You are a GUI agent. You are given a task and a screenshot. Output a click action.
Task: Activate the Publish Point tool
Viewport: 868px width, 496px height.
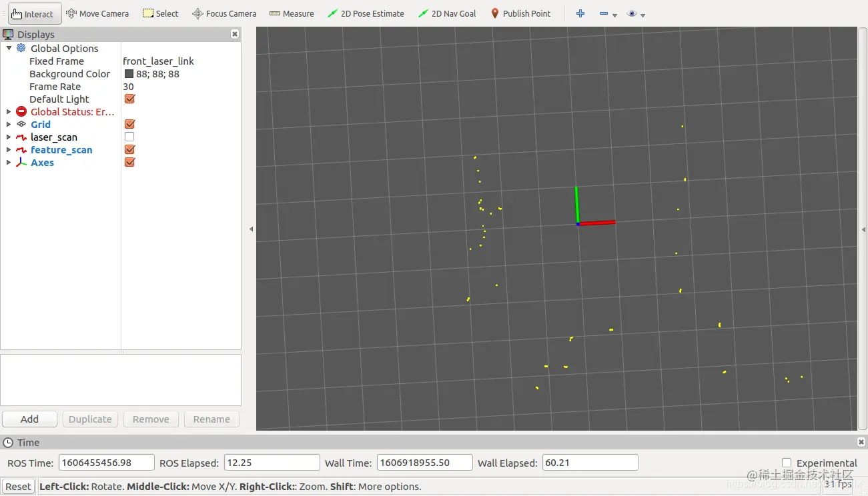click(x=520, y=13)
